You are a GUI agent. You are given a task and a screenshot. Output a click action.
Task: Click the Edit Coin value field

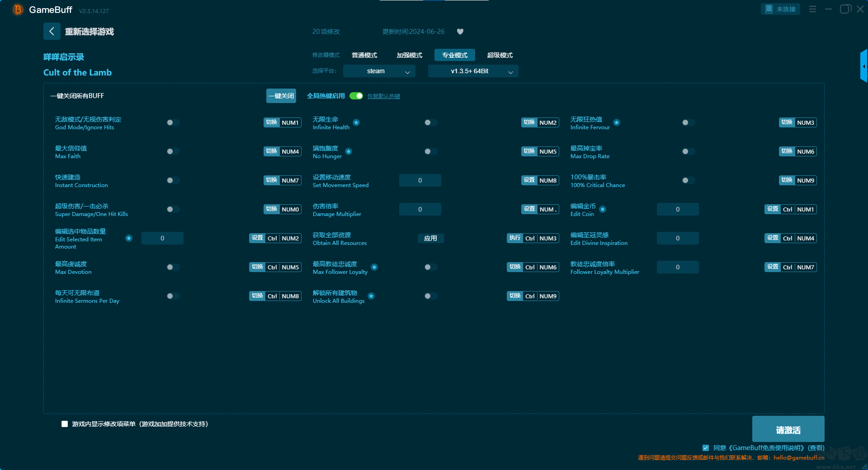(678, 209)
